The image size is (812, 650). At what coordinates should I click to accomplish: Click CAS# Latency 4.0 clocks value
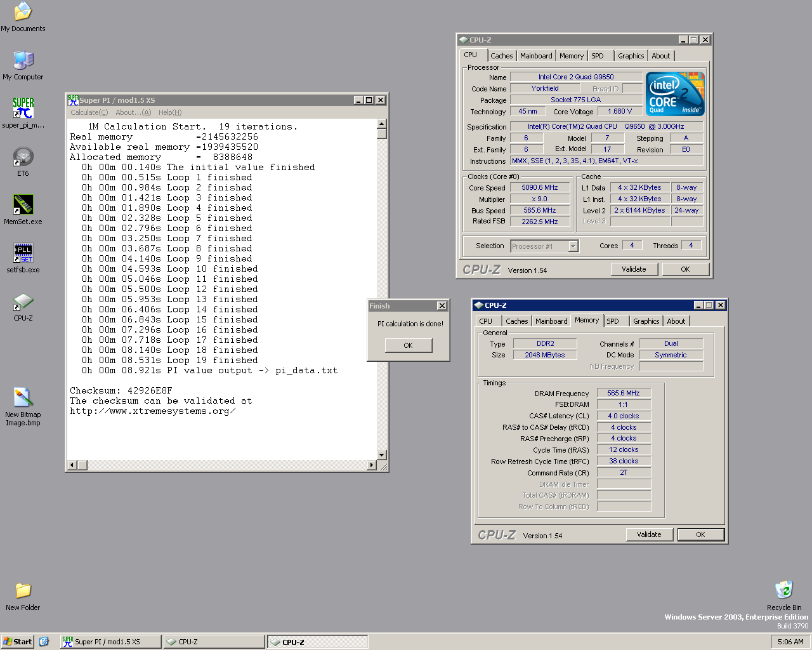click(x=624, y=416)
